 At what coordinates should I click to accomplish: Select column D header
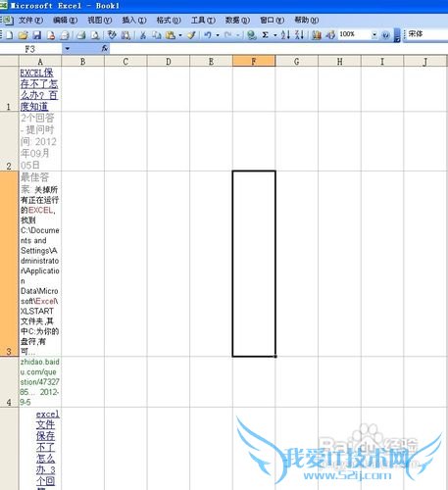[169, 61]
